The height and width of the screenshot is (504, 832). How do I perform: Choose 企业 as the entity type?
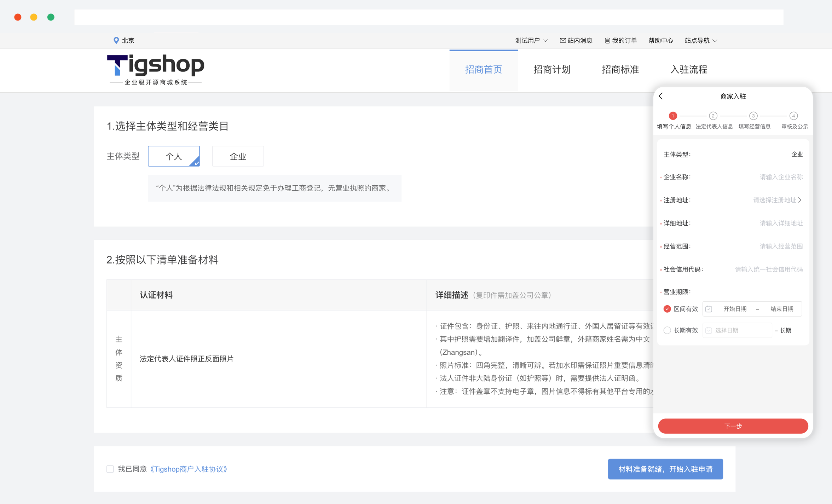[238, 156]
